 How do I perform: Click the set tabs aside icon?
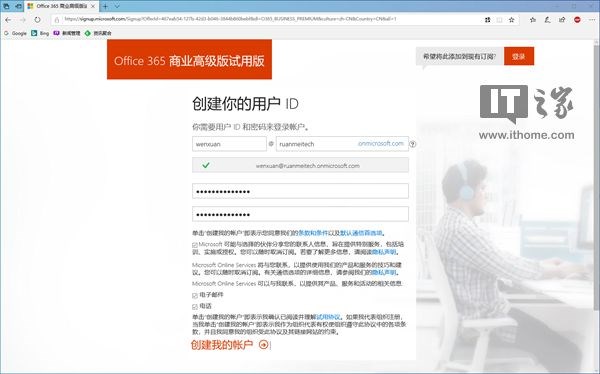pos(18,6)
